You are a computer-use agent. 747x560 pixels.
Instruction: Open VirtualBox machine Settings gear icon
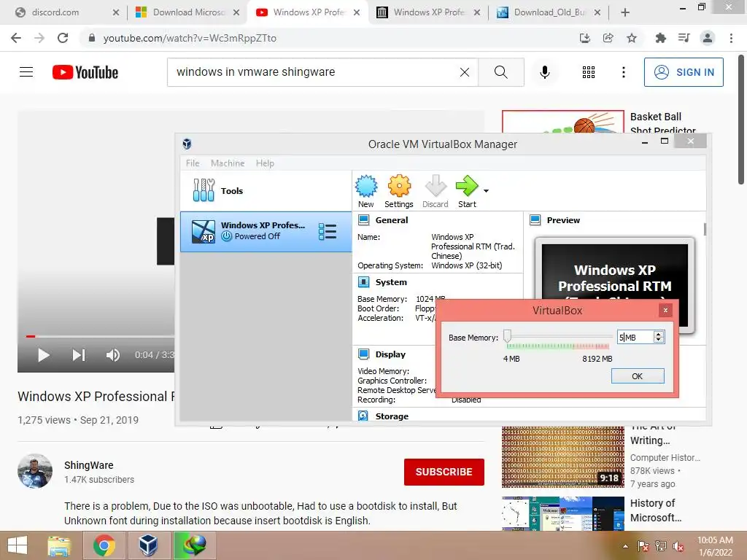tap(399, 186)
